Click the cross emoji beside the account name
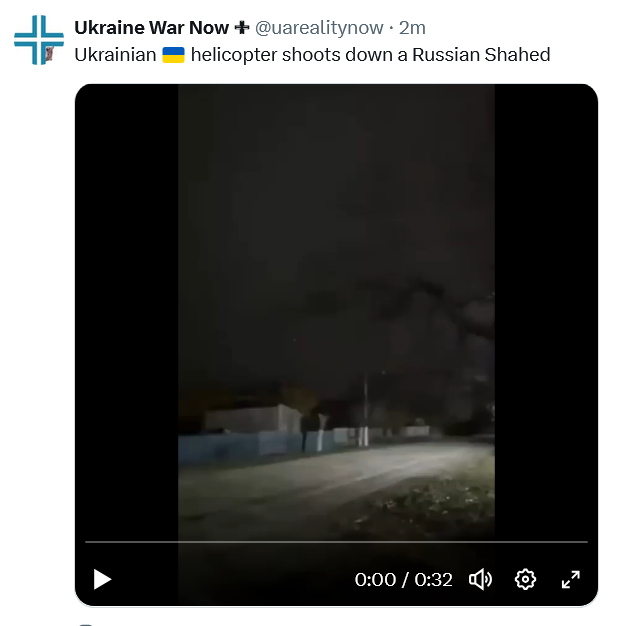The image size is (640, 626). (242, 28)
